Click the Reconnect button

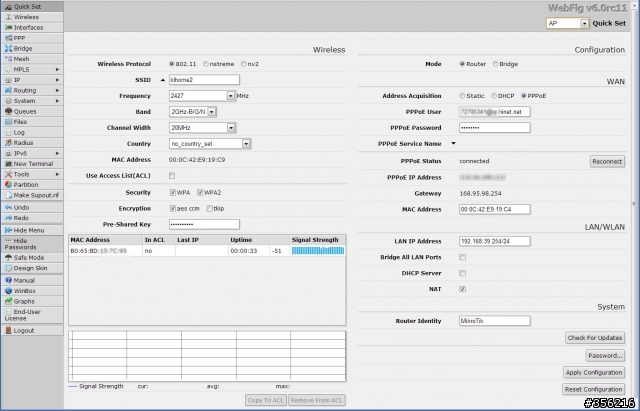pyautogui.click(x=606, y=161)
